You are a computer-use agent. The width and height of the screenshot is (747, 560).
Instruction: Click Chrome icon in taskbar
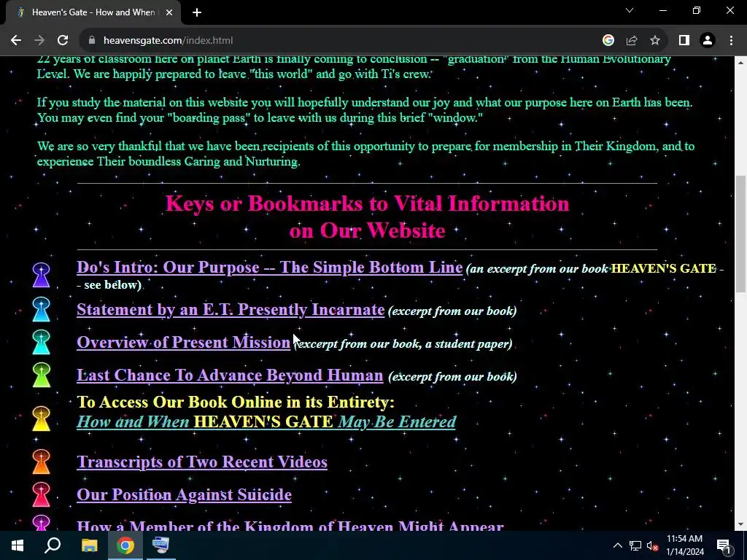click(x=125, y=545)
